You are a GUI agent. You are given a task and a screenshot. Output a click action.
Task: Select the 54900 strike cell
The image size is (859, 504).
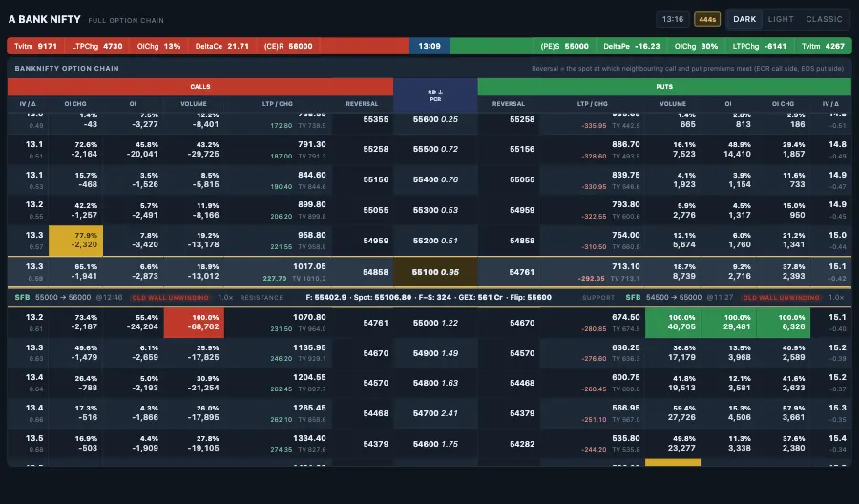coord(435,353)
